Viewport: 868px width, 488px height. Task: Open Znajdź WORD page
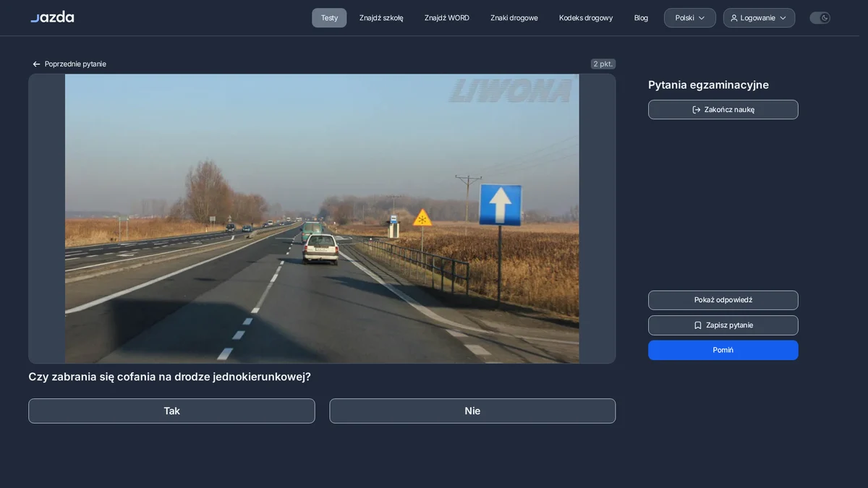coord(447,18)
